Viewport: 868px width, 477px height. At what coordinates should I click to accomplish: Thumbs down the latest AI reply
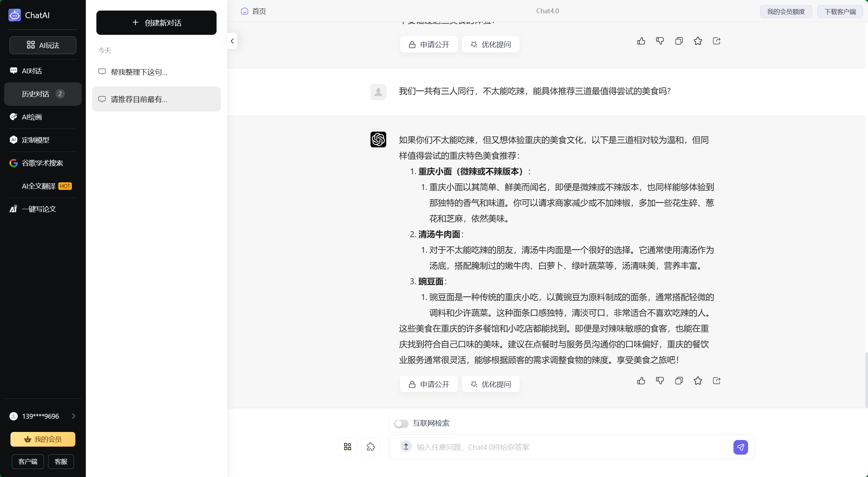coord(660,381)
